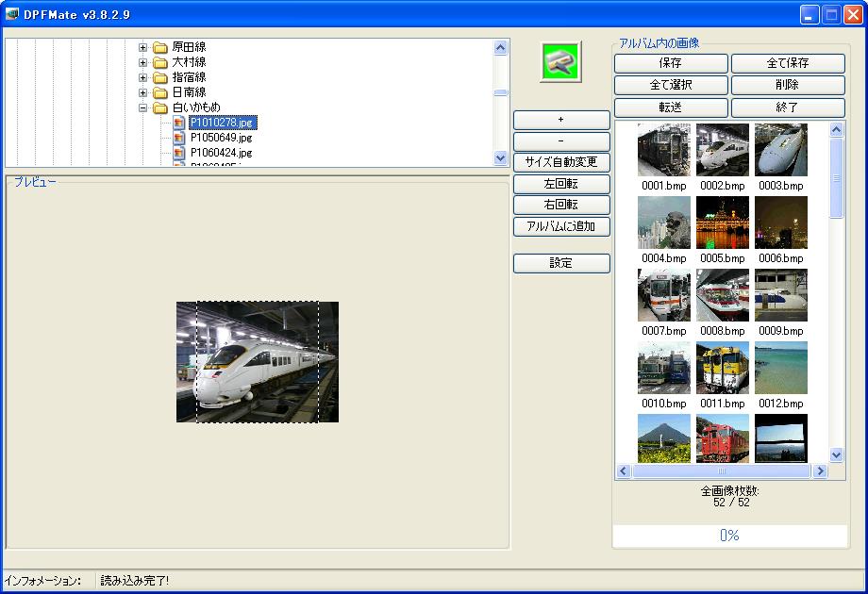The image size is (868, 594).
Task: Click the album list scroll down arrow
Action: (837, 455)
